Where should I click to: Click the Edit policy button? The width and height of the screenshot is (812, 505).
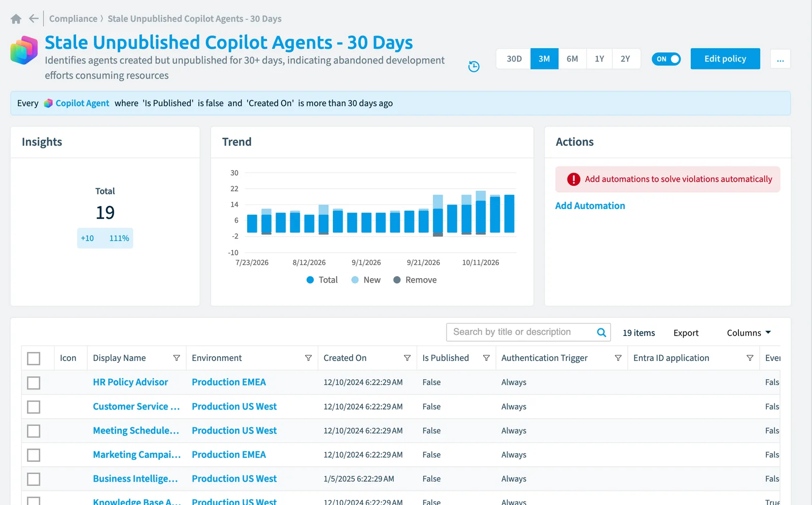pyautogui.click(x=725, y=59)
